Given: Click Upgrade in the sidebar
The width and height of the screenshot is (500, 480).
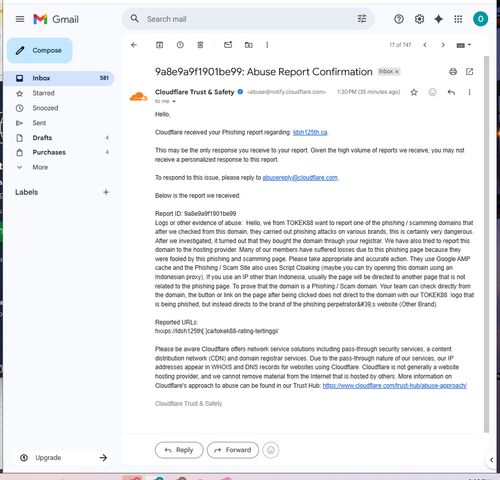Looking at the screenshot, I should click(63, 458).
